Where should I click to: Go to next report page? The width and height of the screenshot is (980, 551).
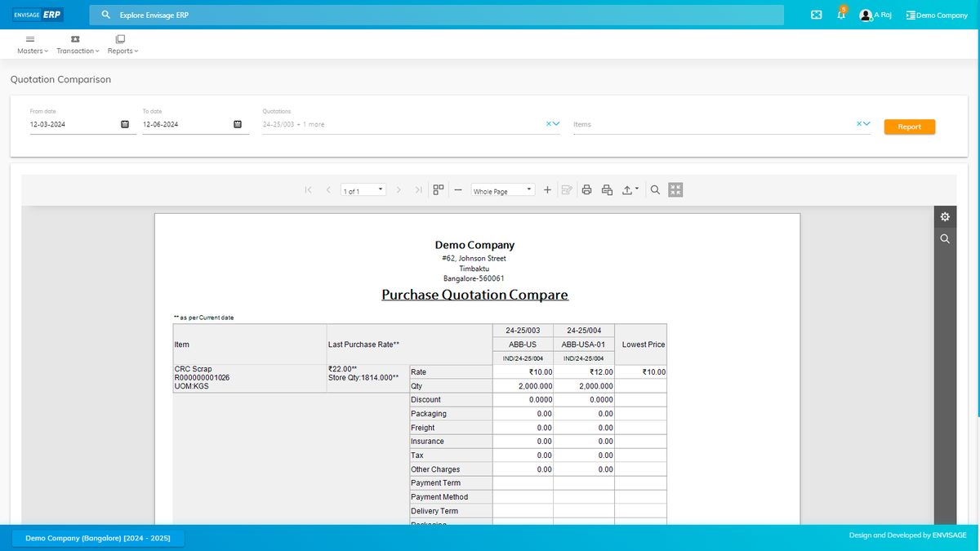tap(399, 189)
